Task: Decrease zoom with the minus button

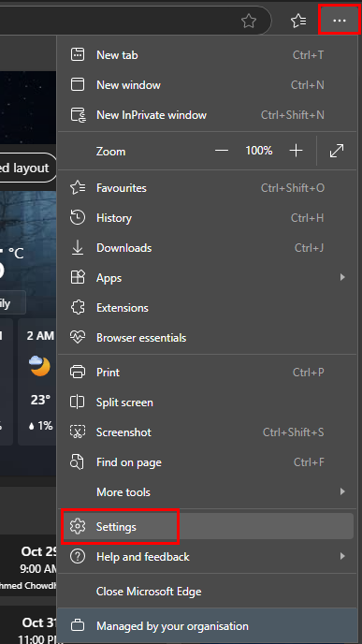Action: tap(222, 151)
